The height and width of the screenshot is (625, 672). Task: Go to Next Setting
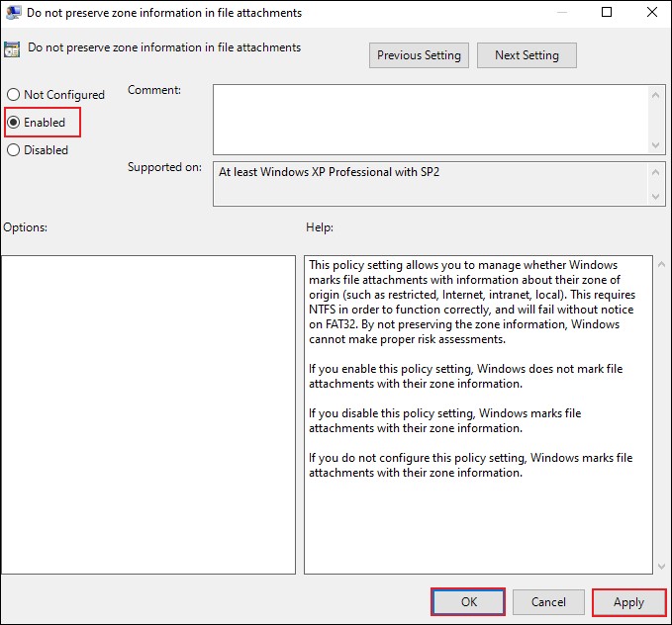[x=527, y=55]
